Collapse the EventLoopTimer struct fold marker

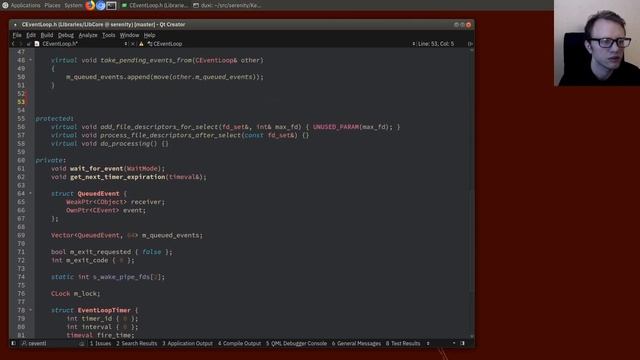coord(30,310)
